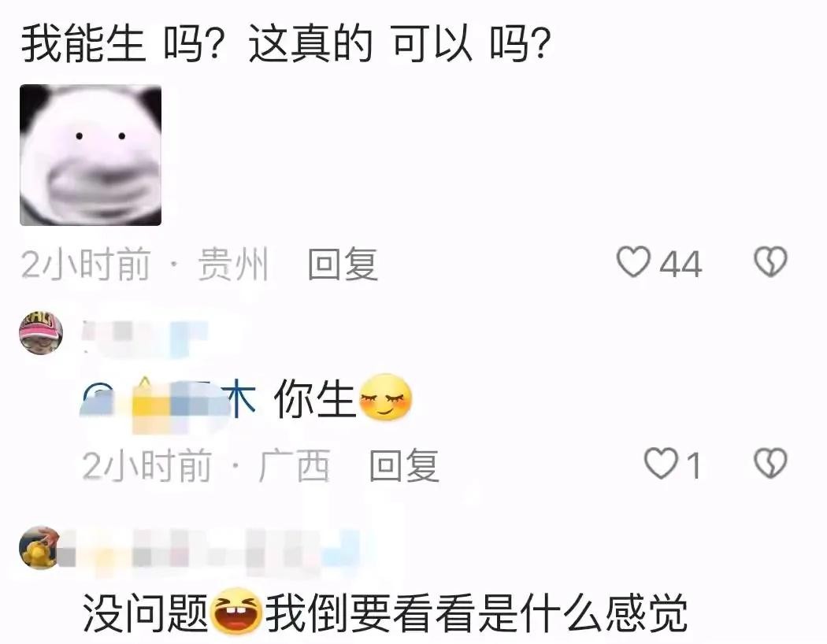
Task: Tap the 2小时前 · 广西 timestamp
Action: (206, 465)
